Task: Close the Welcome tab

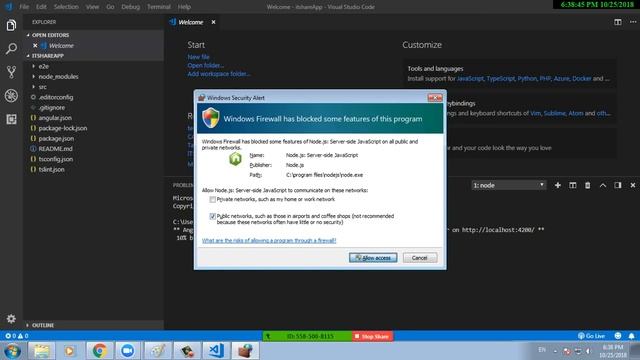Action: click(x=213, y=22)
